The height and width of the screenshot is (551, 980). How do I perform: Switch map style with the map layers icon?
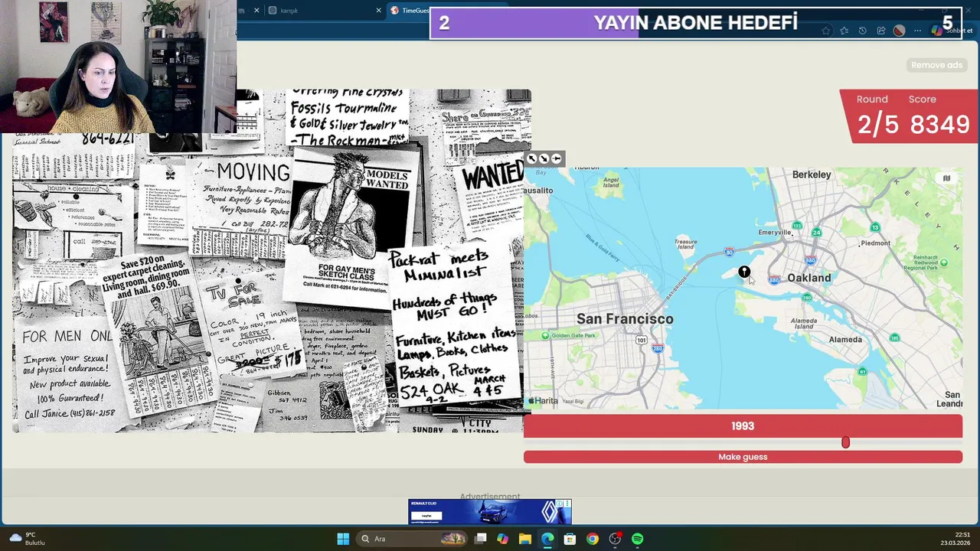[x=946, y=178]
